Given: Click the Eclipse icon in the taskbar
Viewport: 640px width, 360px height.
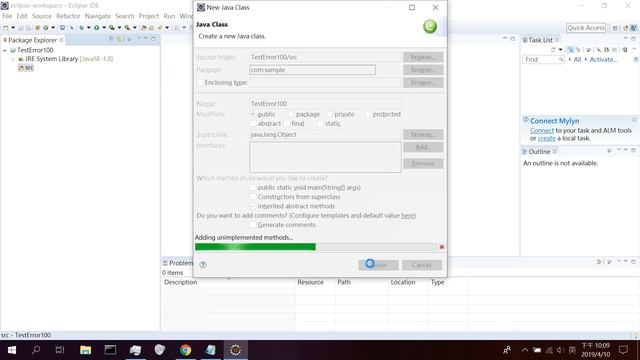Looking at the screenshot, I should tap(235, 350).
